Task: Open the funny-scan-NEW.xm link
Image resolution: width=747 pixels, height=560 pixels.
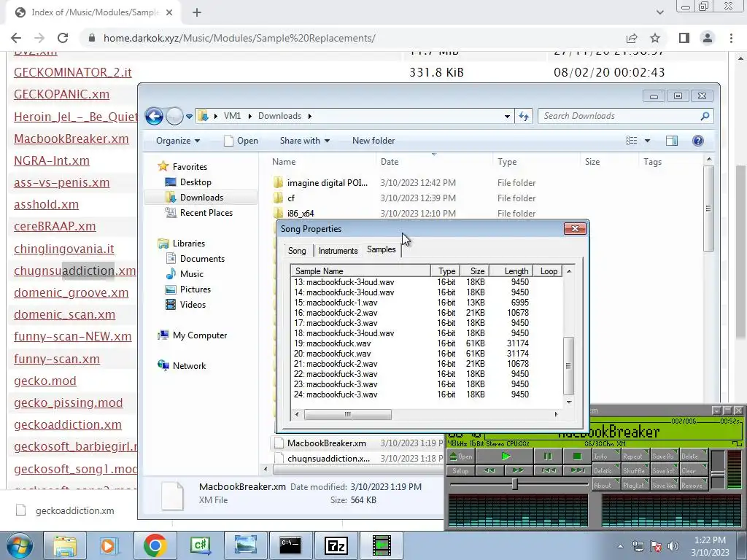Action: (72, 336)
